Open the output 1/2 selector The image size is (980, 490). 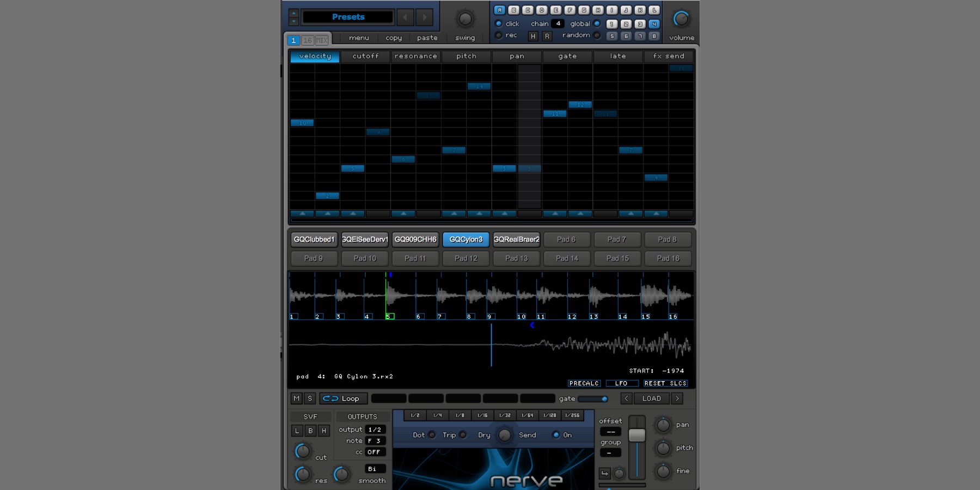click(x=375, y=430)
